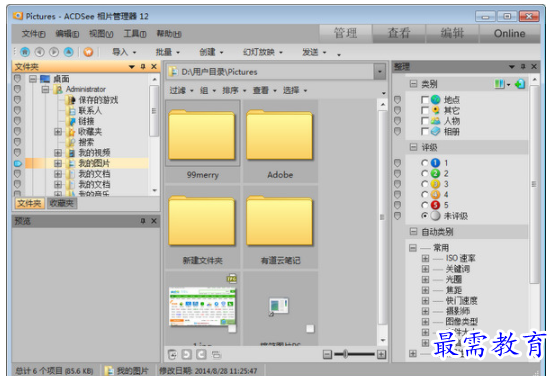Check the 人物 category checkbox
555x376 pixels.
pos(425,121)
